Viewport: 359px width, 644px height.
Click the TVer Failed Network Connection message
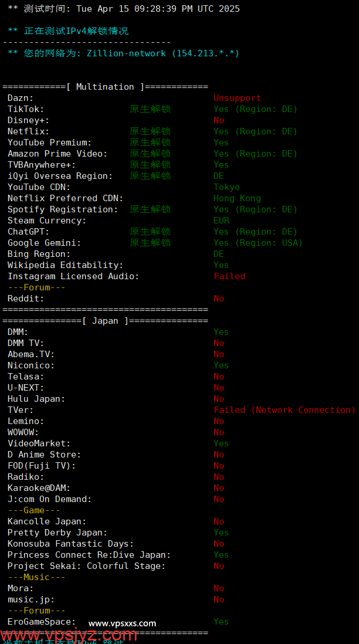click(284, 410)
